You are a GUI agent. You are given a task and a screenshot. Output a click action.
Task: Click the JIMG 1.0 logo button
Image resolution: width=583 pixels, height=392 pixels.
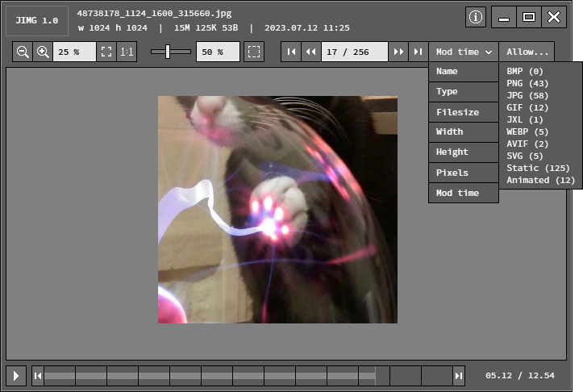37,21
